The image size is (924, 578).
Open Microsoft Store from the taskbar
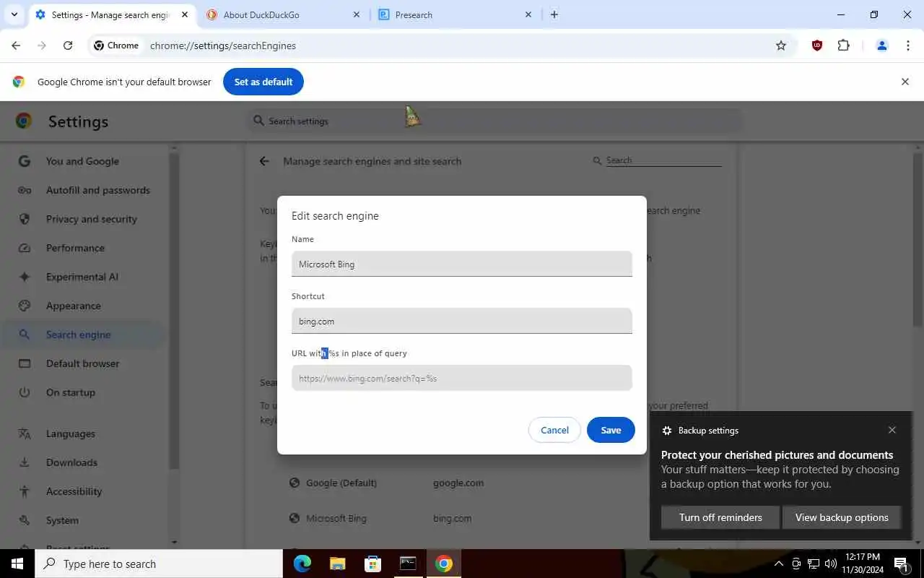(x=372, y=564)
